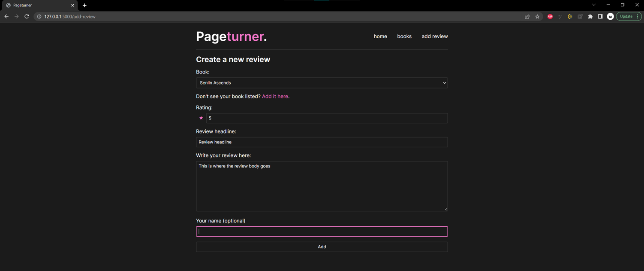
Task: Click the site info icon in address bar
Action: pyautogui.click(x=39, y=16)
